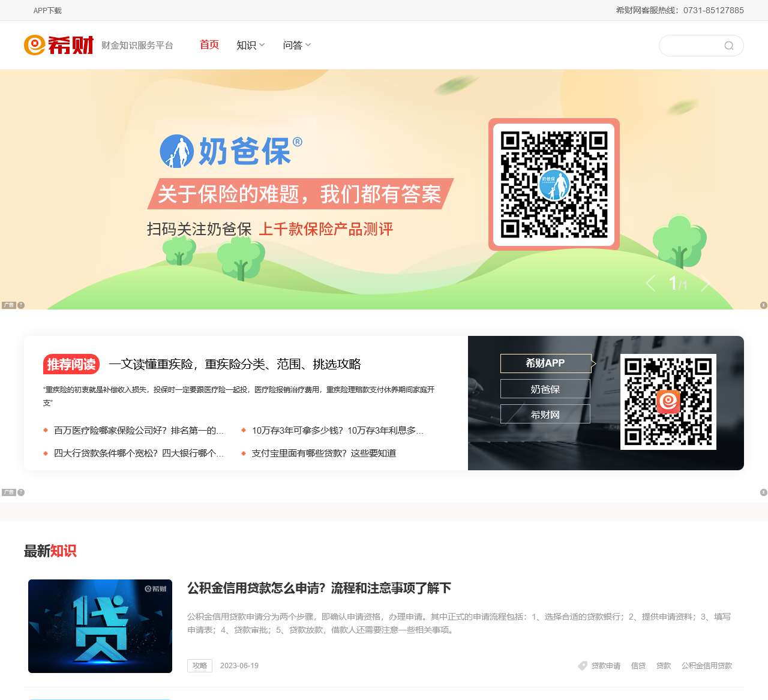Open the 贷 article thumbnail
Viewport: 768px width, 700px height.
pos(100,626)
